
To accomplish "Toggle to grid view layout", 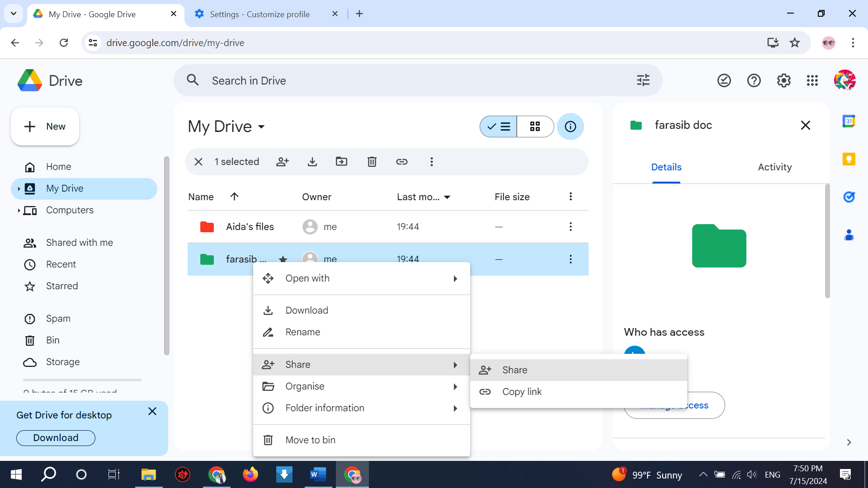I will pos(535,127).
